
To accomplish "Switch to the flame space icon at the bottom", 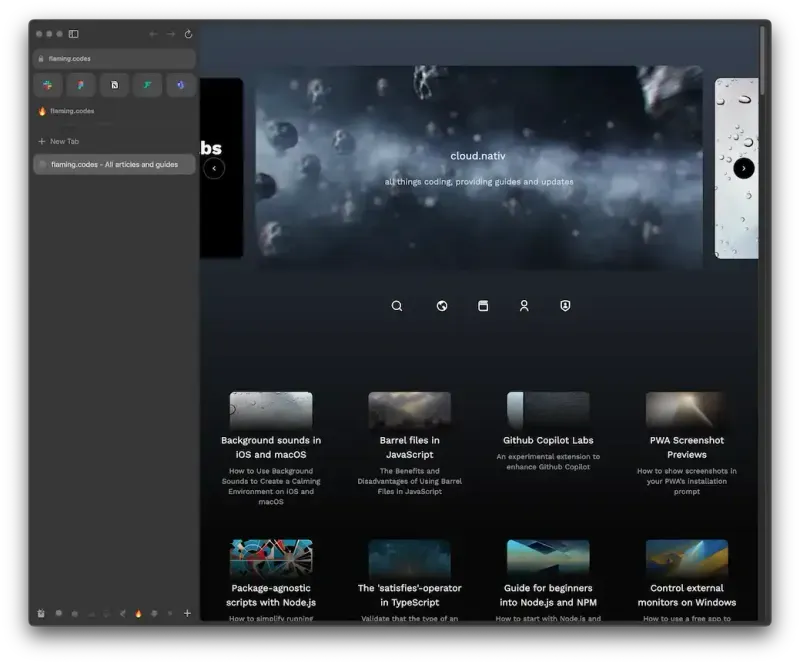I will coord(138,613).
